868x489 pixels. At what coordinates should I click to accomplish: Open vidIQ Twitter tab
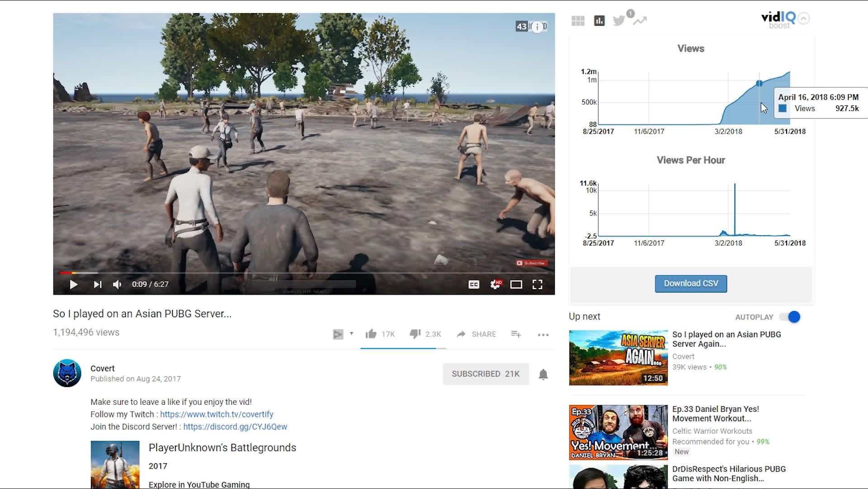(619, 21)
